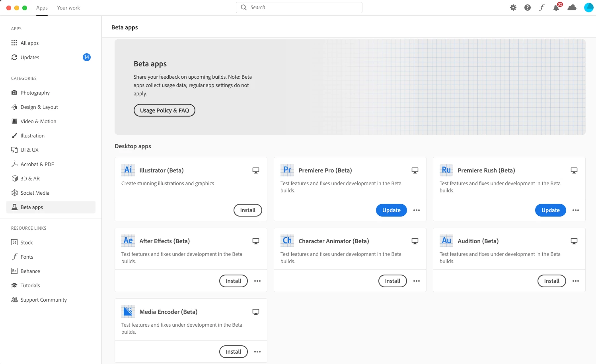The width and height of the screenshot is (596, 364).
Task: Click the desktop monitor icon on Media Encoder (Beta)
Action: coord(256,312)
